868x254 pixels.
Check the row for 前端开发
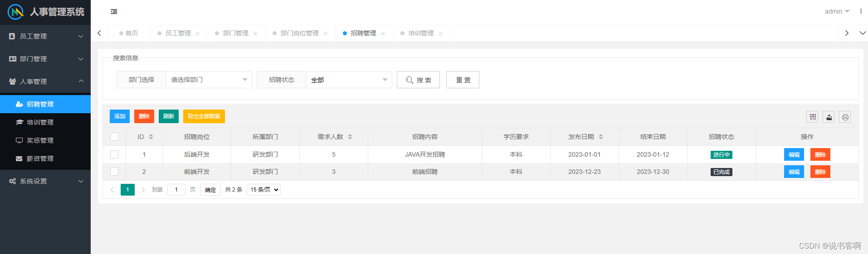tap(114, 172)
